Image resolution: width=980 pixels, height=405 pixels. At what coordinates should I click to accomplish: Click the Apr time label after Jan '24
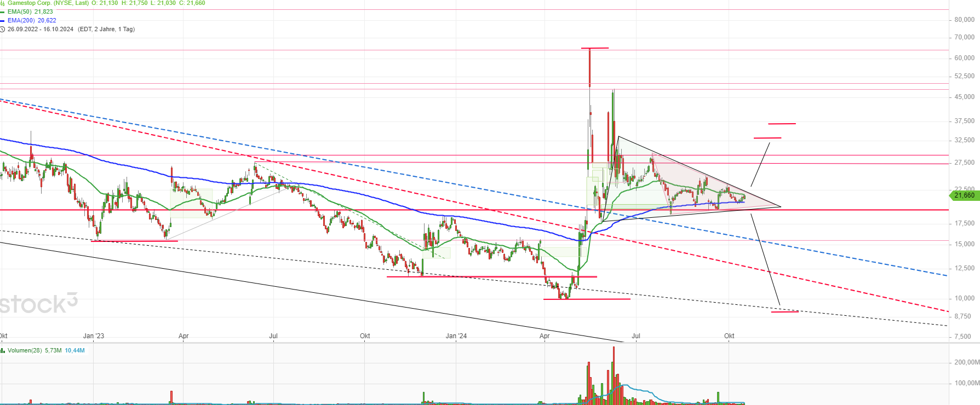point(545,336)
